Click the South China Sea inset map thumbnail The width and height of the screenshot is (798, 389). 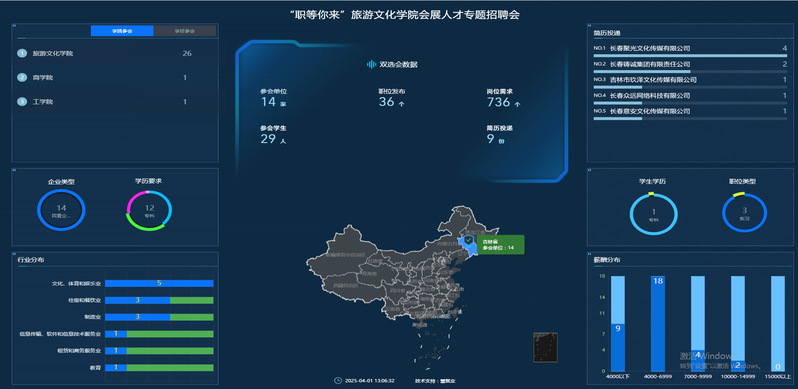pos(545,347)
